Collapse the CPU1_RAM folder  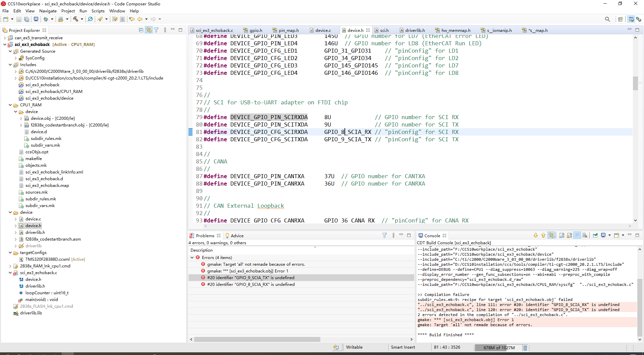coord(10,105)
